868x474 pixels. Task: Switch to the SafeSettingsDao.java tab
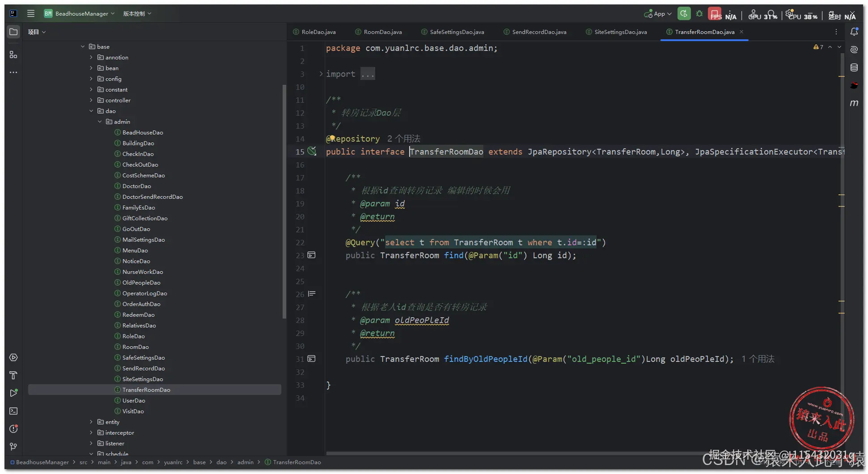tap(453, 32)
